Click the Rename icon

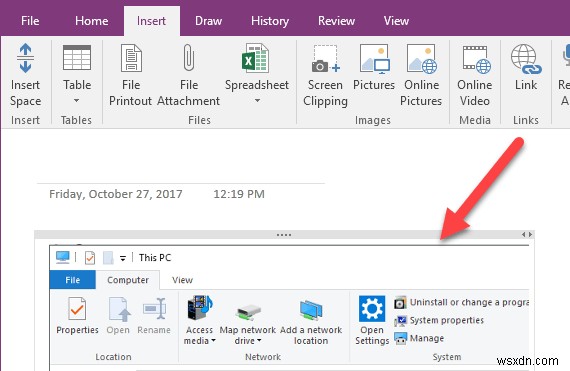point(154,309)
